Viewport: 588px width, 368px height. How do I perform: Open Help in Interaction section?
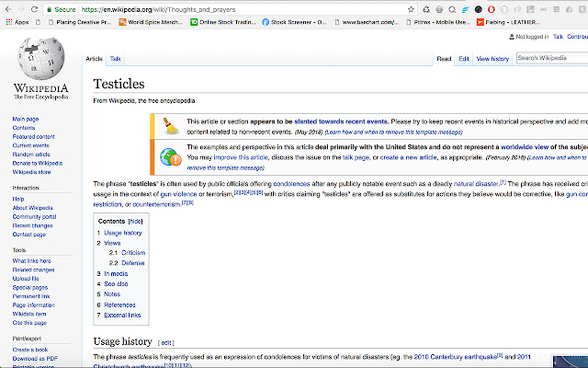click(18, 199)
